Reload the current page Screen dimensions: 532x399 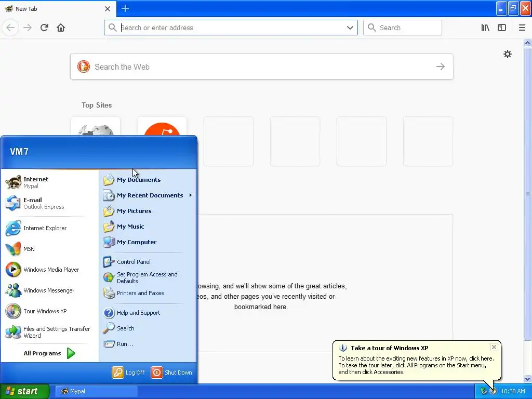tap(44, 28)
